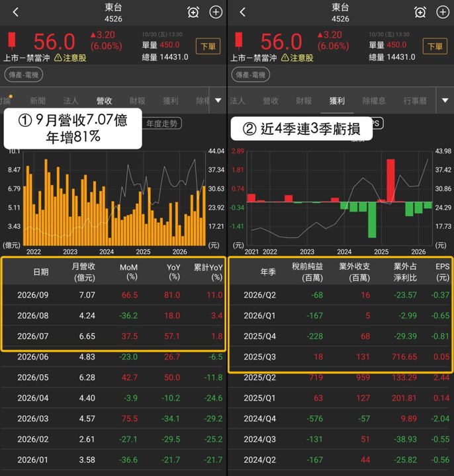
Task: Tap the red candlestick icon in left panel
Action: (x=12, y=40)
